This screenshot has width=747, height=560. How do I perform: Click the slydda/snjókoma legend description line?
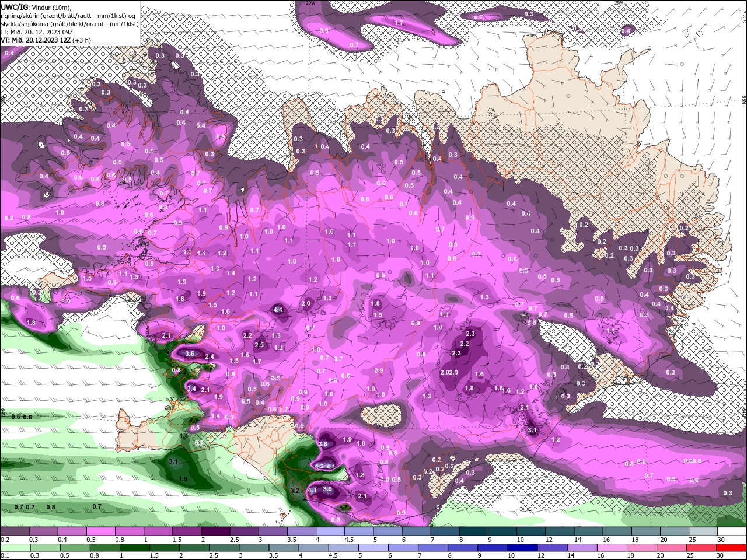[x=68, y=23]
